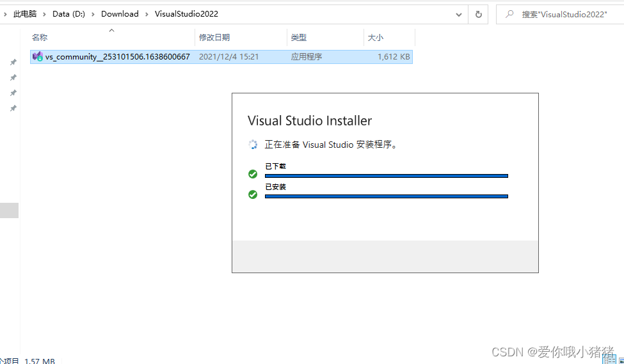Click the loading spinner in installer
624x364 pixels.
pyautogui.click(x=253, y=145)
